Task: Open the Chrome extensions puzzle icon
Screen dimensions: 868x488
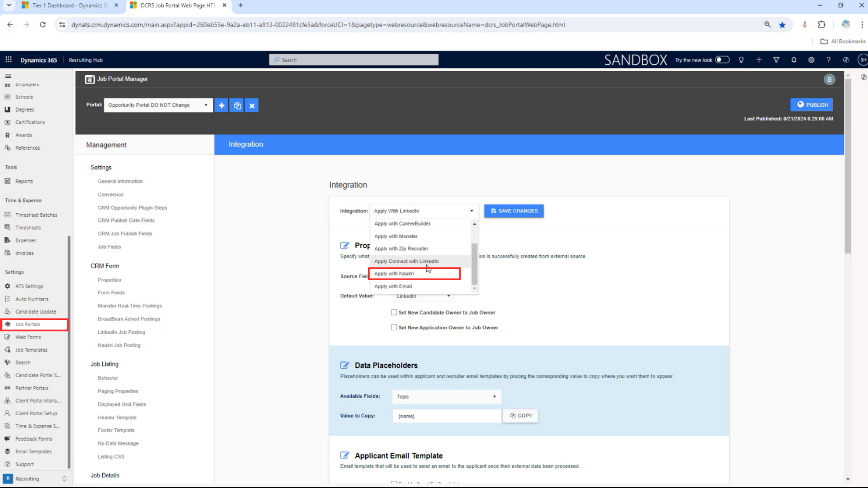Action: [x=821, y=25]
